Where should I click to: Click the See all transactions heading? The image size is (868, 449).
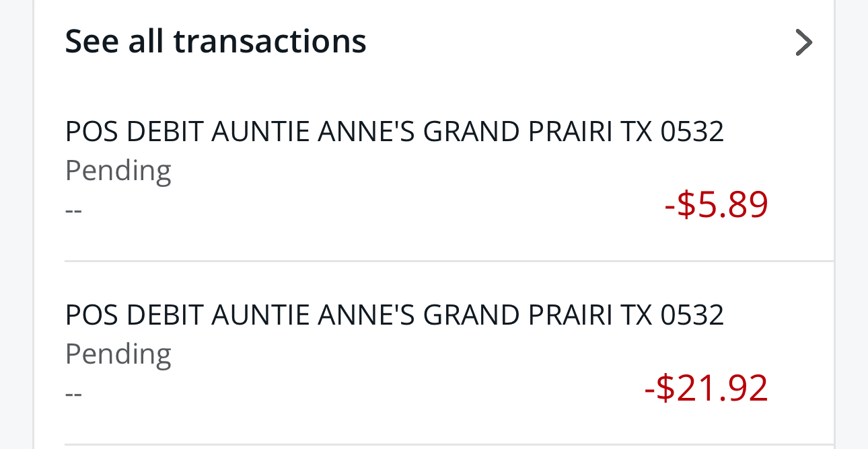215,42
